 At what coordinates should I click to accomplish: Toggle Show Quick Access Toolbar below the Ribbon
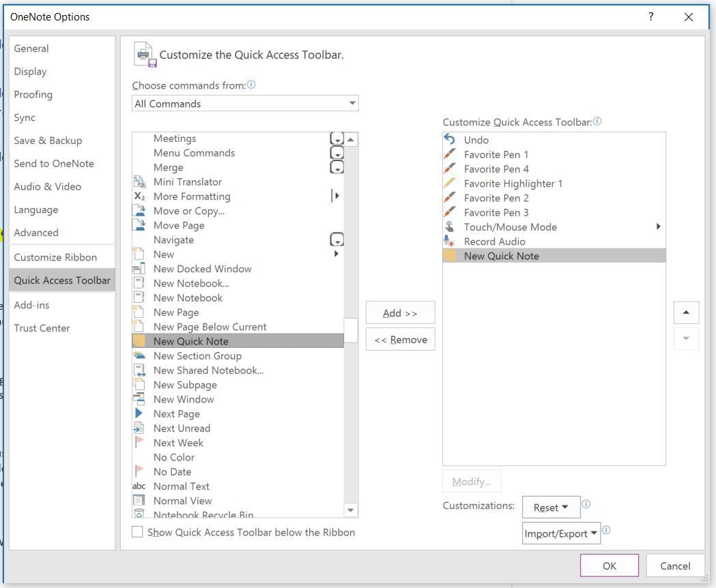tap(137, 532)
